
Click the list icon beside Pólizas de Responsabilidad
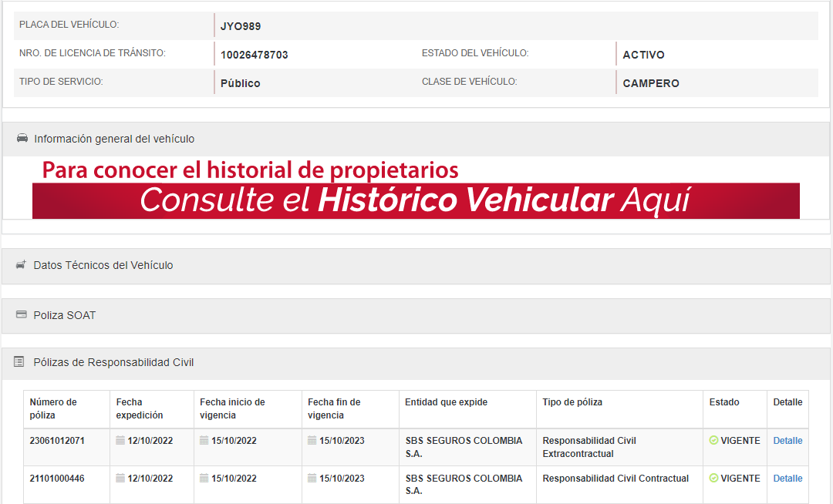(20, 362)
